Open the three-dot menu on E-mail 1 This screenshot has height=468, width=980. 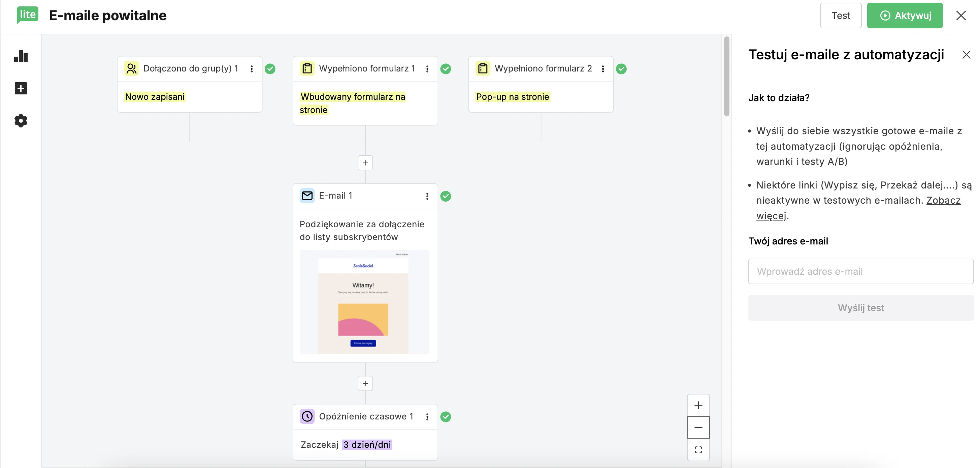427,196
